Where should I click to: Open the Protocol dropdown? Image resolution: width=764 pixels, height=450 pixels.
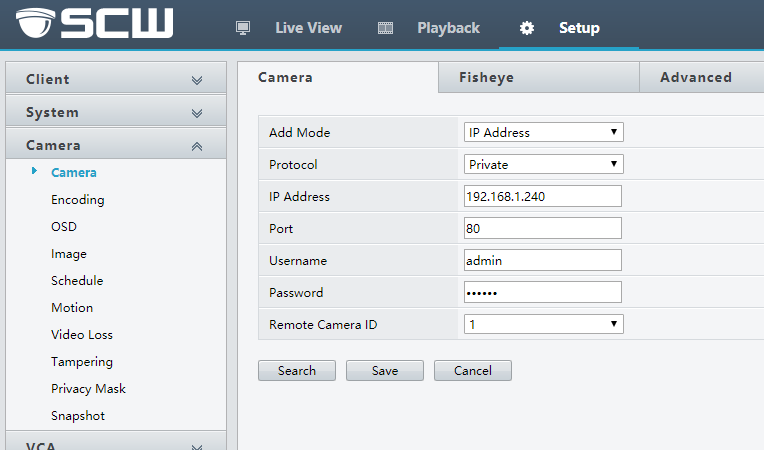(x=543, y=164)
